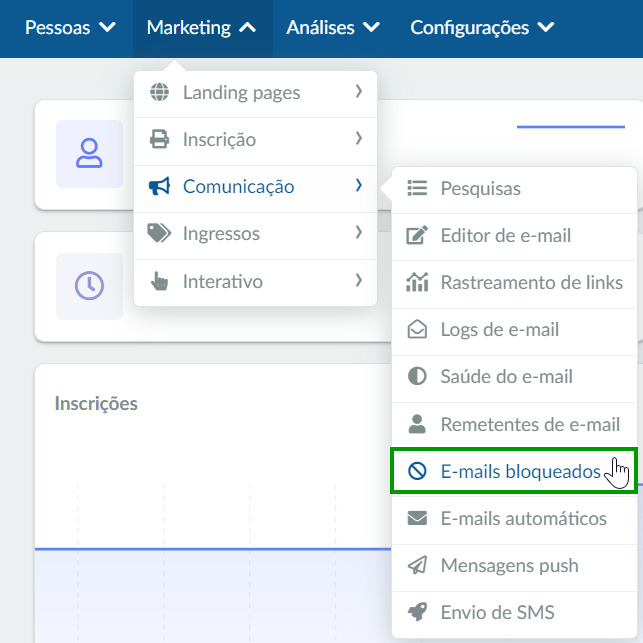Expand the Inscrição submenu chevron
Image resolution: width=643 pixels, height=643 pixels.
pyautogui.click(x=359, y=138)
